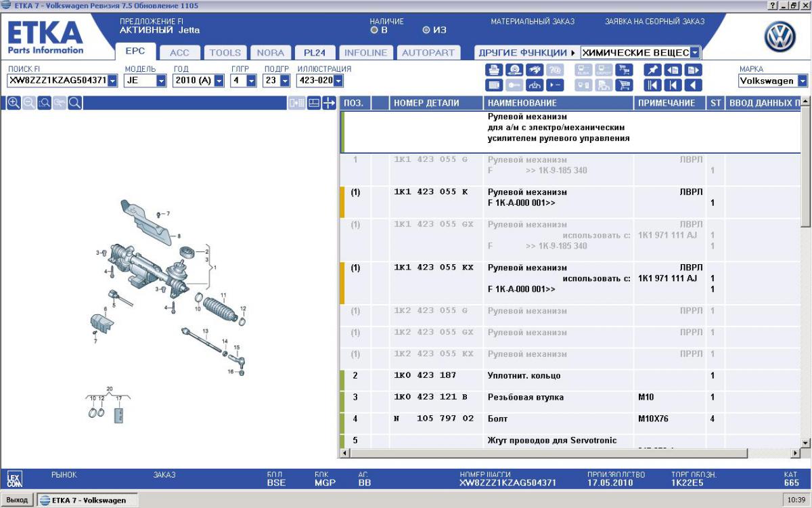
Task: Click the Выход button in the taskbar
Action: click(x=17, y=500)
